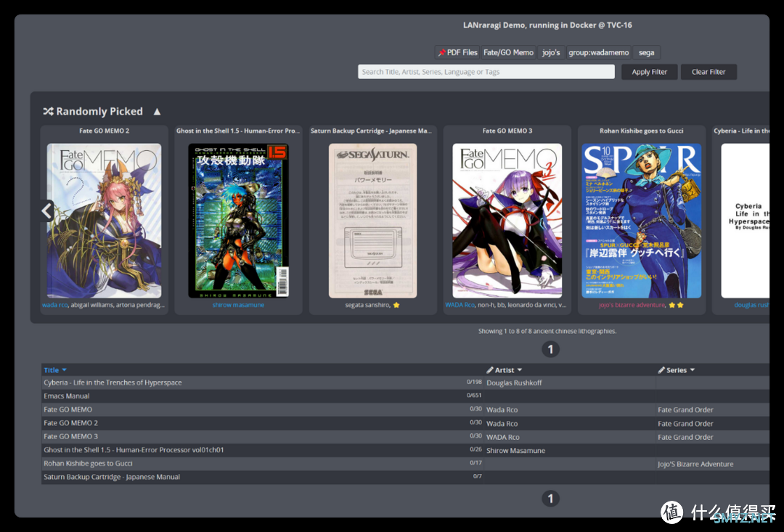Open the Emacs Manual row title
Viewport: 784px width, 532px height.
pos(67,396)
